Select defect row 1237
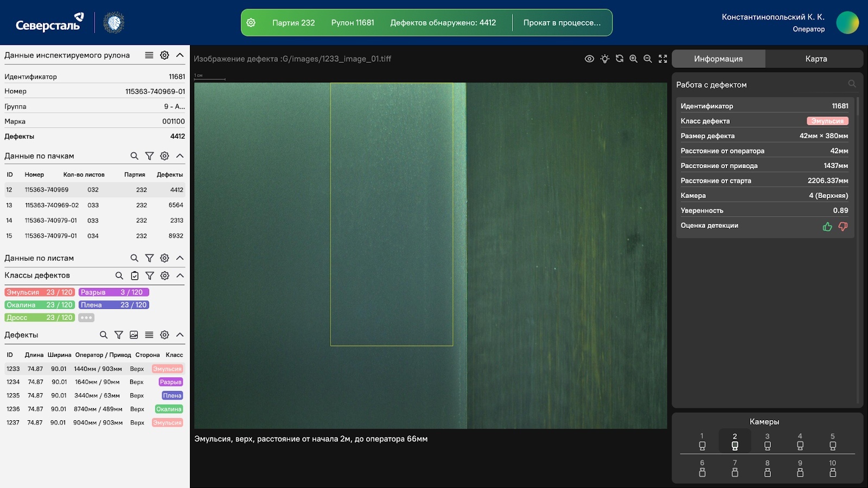Image resolution: width=868 pixels, height=488 pixels. [95, 423]
